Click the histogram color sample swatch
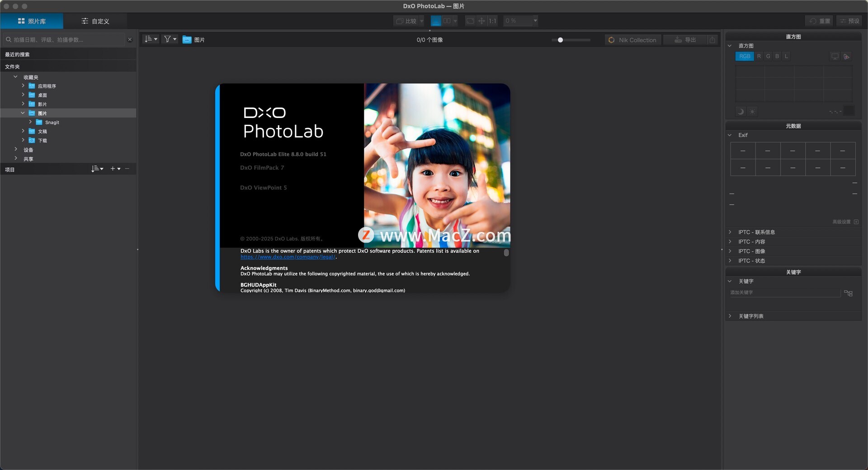This screenshot has height=470, width=868. pyautogui.click(x=849, y=111)
